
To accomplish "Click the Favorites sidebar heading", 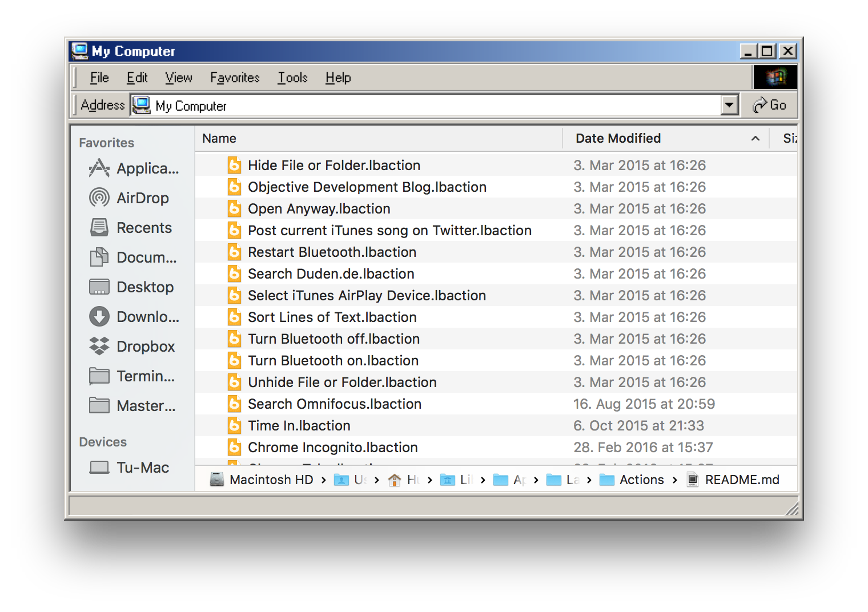I will pos(107,143).
